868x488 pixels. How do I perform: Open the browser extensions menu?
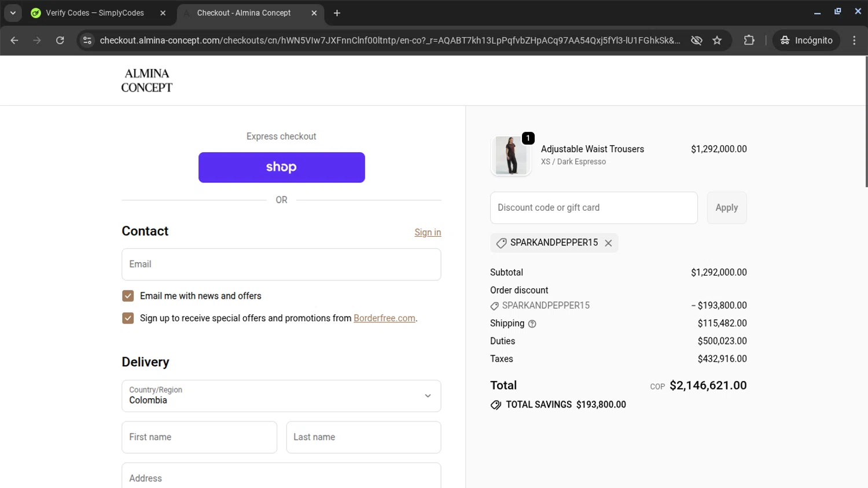click(749, 41)
